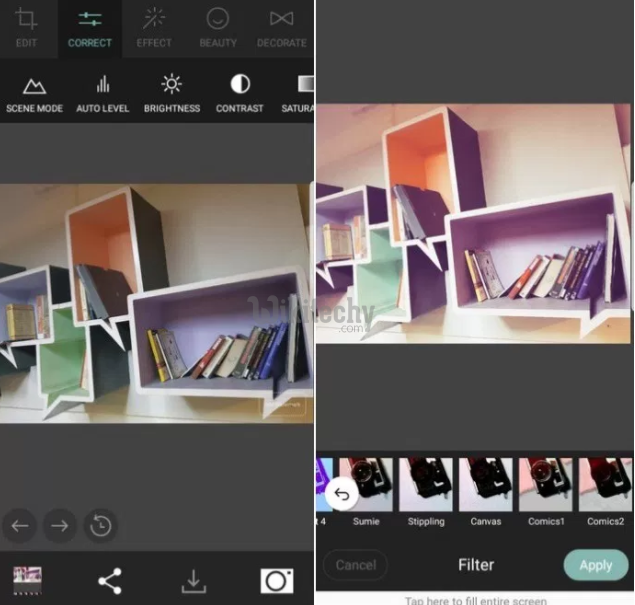The image size is (635, 605).
Task: Apply Auto Level correction
Action: [103, 93]
